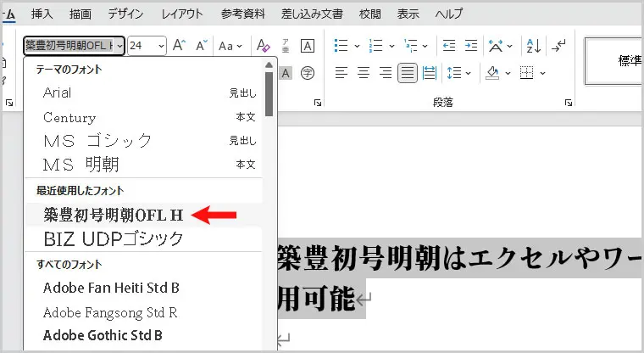Expand borders dropdown arrow

(542, 73)
